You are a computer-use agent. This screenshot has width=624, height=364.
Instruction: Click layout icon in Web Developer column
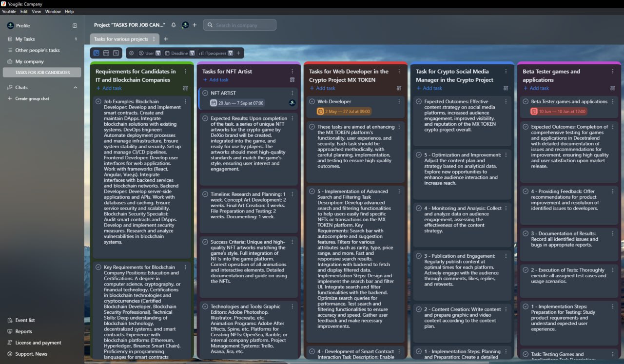(399, 88)
